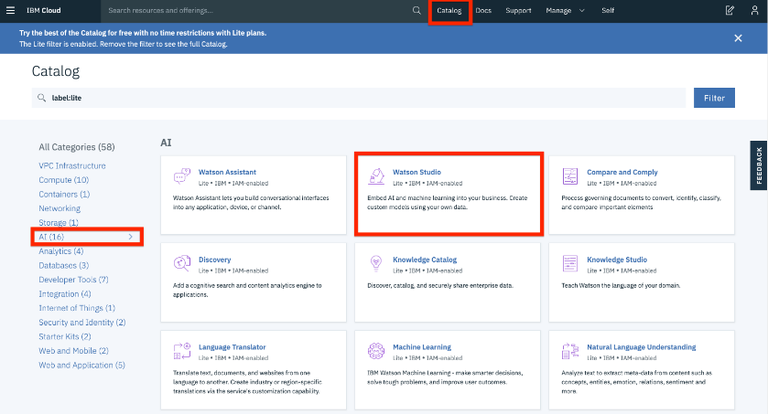Click the search magnifier in the top bar
The height and width of the screenshot is (414, 768).
(x=416, y=10)
